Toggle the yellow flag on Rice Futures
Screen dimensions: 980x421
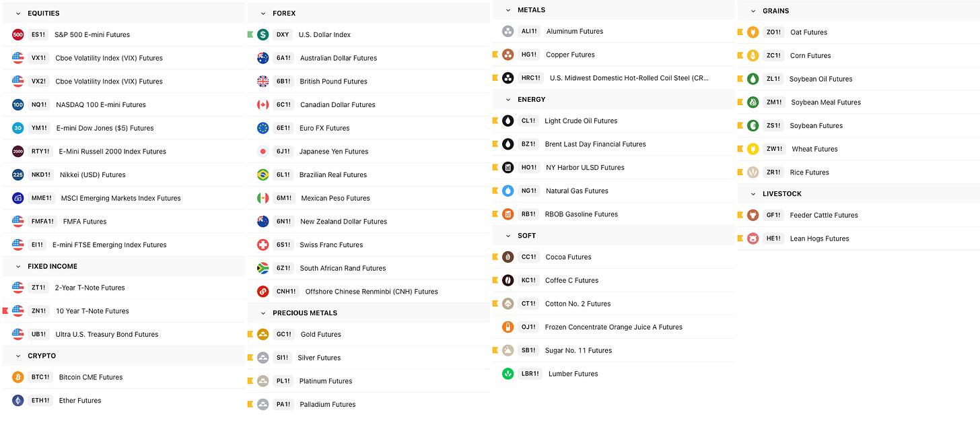pos(740,172)
